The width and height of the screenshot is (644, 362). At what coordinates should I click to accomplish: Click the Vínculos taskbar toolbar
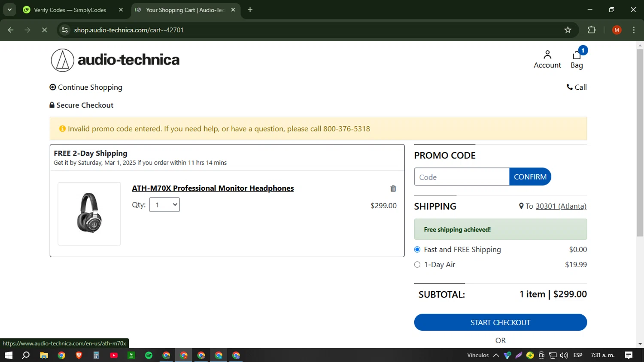[x=478, y=355]
